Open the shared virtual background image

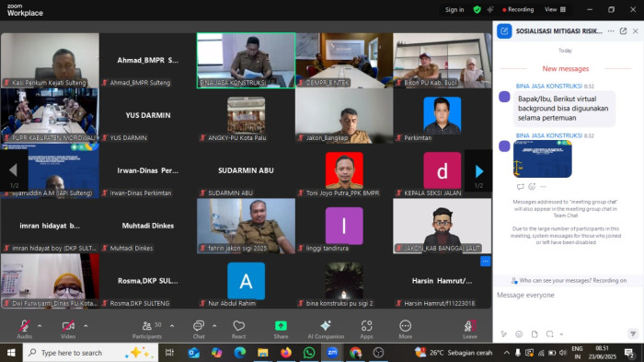click(542, 158)
